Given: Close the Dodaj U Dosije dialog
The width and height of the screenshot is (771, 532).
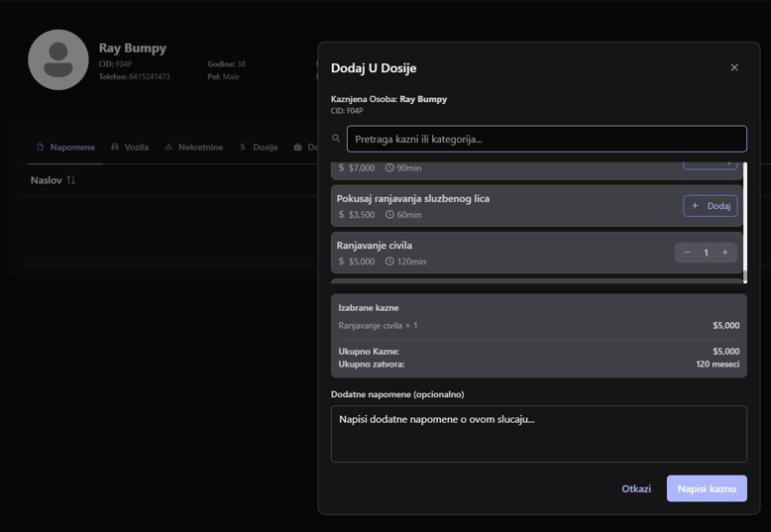Looking at the screenshot, I should [734, 67].
